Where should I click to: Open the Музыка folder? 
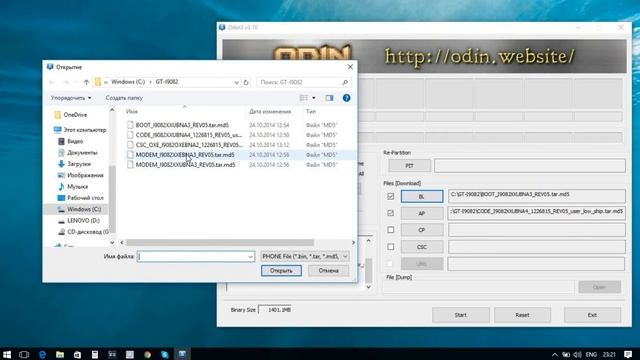pos(73,187)
